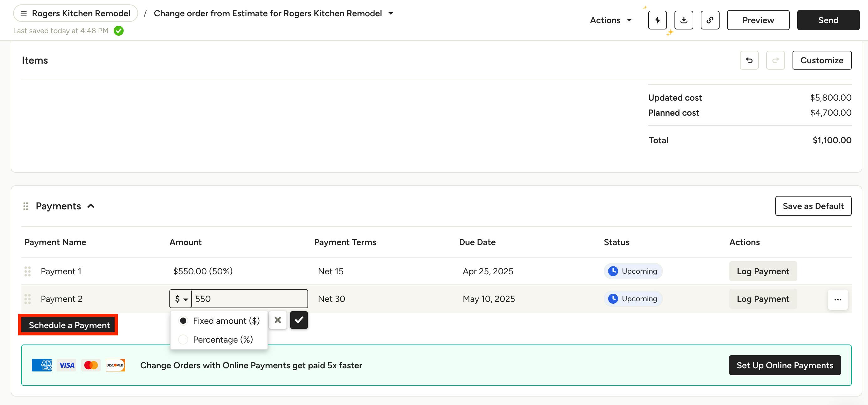Collapse the Payments section chevron
Viewport: 868px width, 405px height.
[91, 206]
